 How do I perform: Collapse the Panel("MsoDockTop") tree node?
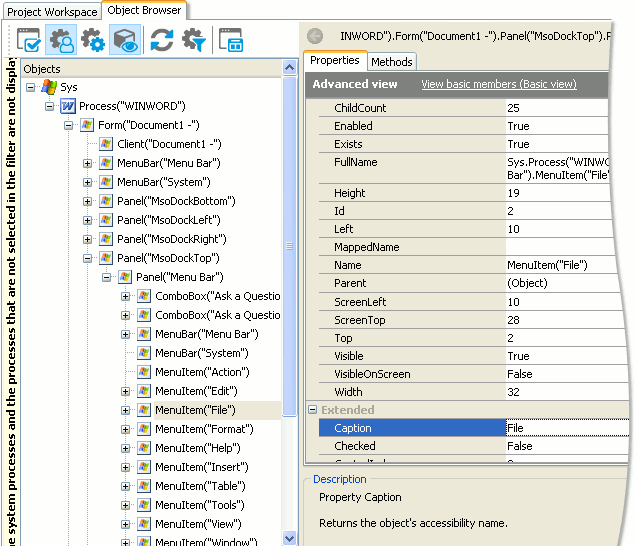click(88, 258)
